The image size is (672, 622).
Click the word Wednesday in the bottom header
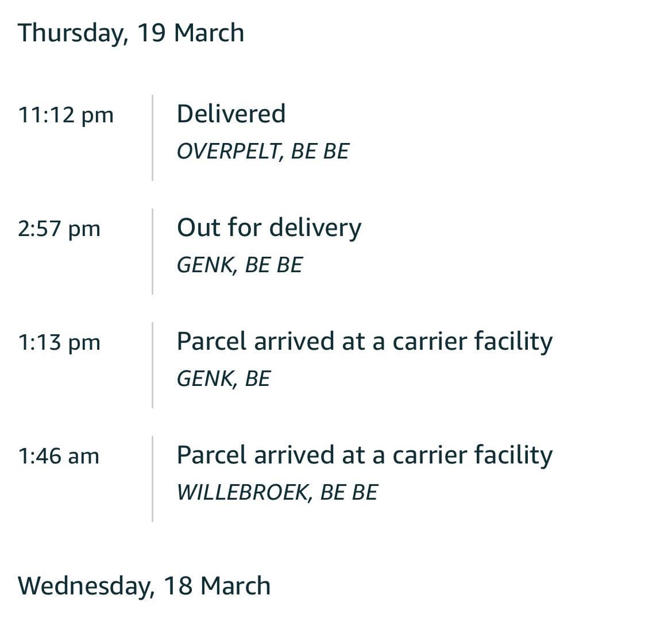point(86,586)
